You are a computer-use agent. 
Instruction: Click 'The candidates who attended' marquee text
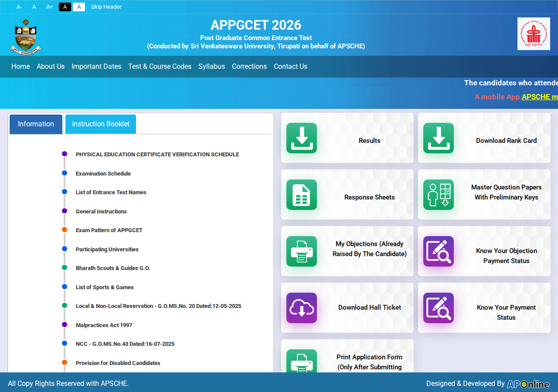[x=511, y=83]
